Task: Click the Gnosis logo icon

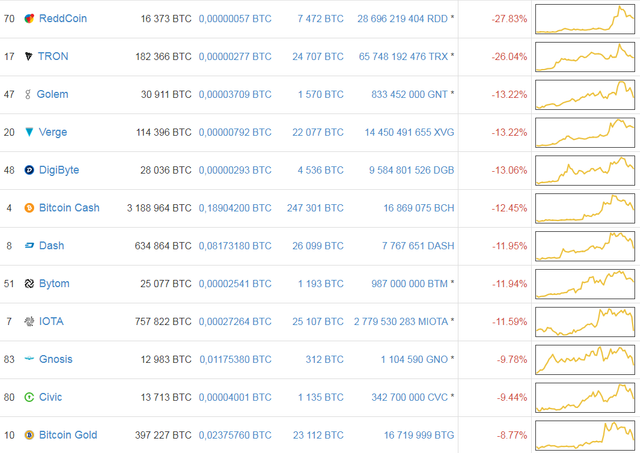Action: click(29, 359)
